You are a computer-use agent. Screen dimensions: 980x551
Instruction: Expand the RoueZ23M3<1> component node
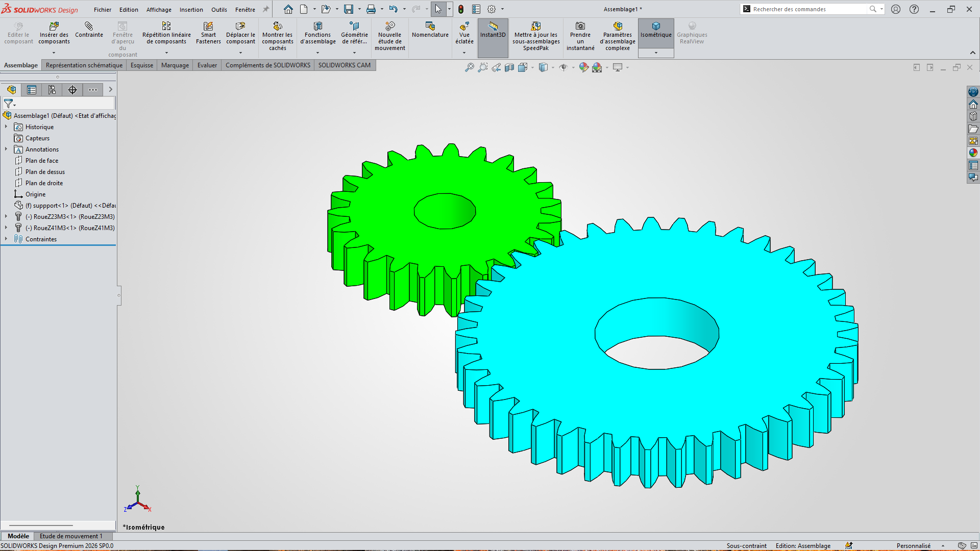[6, 216]
